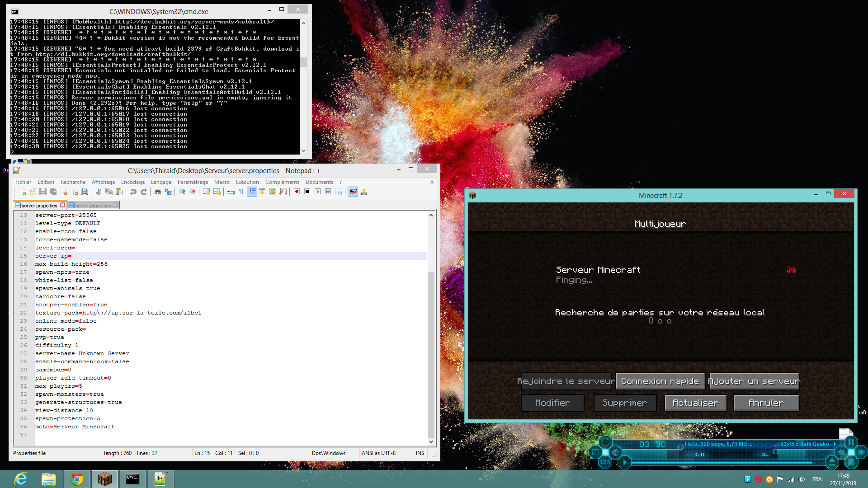Click the Annuler button in Minecraft
This screenshot has height=488, width=868.
(766, 403)
